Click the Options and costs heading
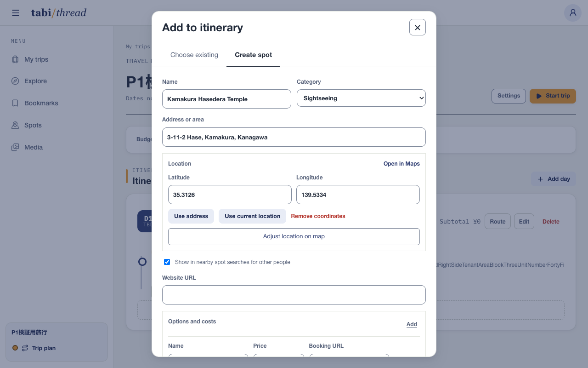Screen dimensions: 588x368 tap(192, 322)
